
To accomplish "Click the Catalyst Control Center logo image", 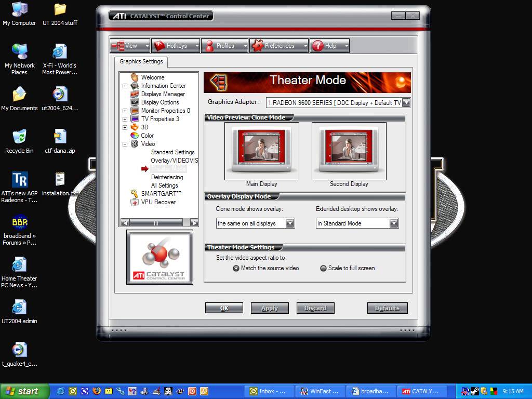I will tap(160, 257).
